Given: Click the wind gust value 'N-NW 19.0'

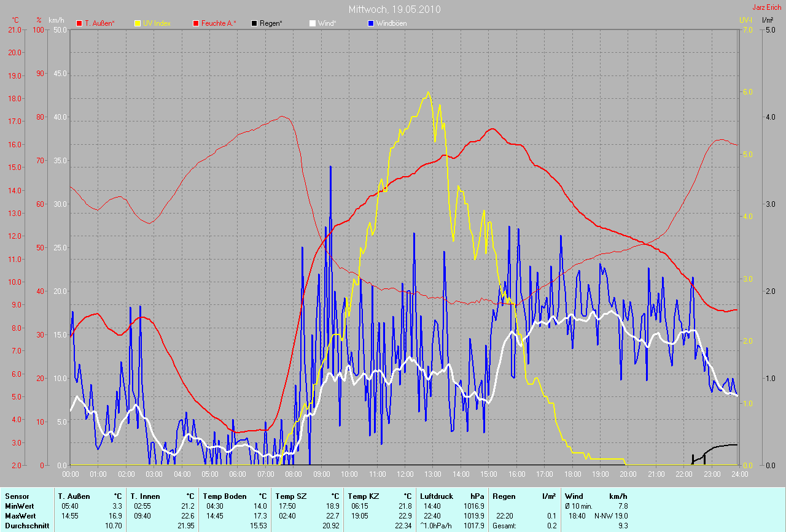Looking at the screenshot, I should (x=611, y=515).
